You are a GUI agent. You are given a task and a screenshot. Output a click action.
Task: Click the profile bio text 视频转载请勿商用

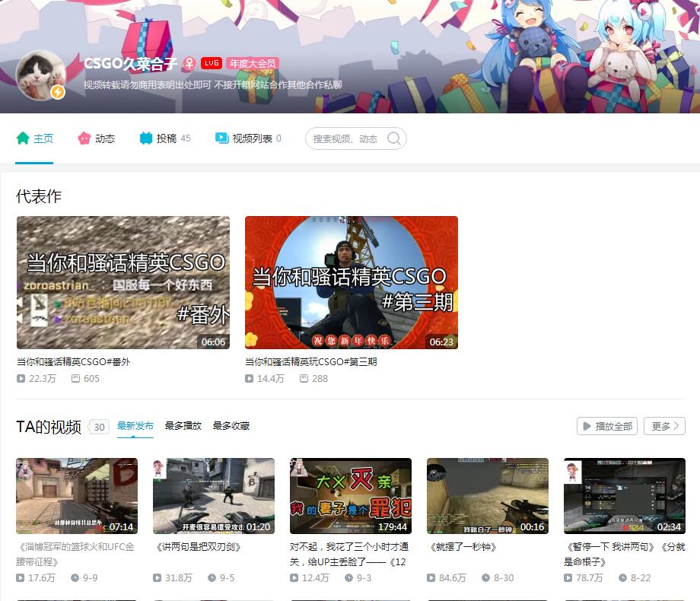(212, 85)
